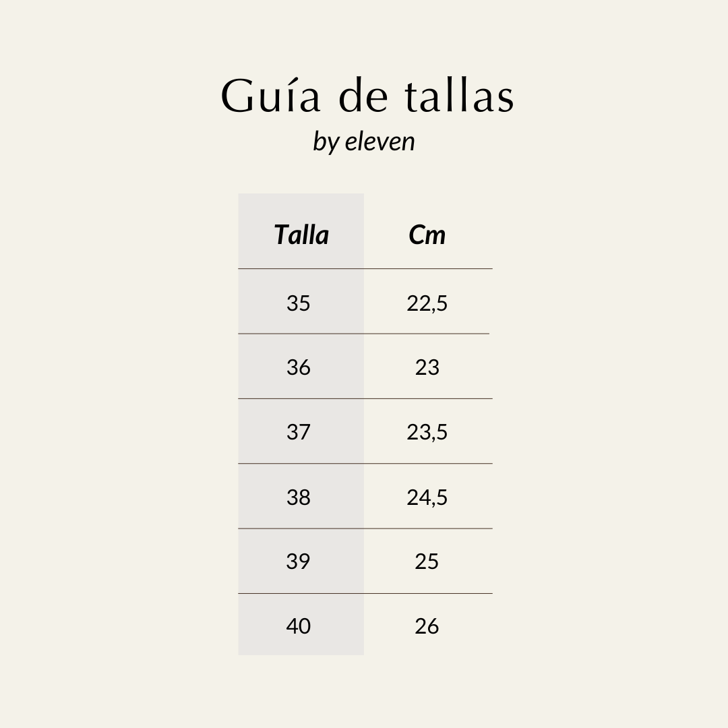Select the "Talla" column header
The height and width of the screenshot is (728, 728).
click(x=301, y=235)
